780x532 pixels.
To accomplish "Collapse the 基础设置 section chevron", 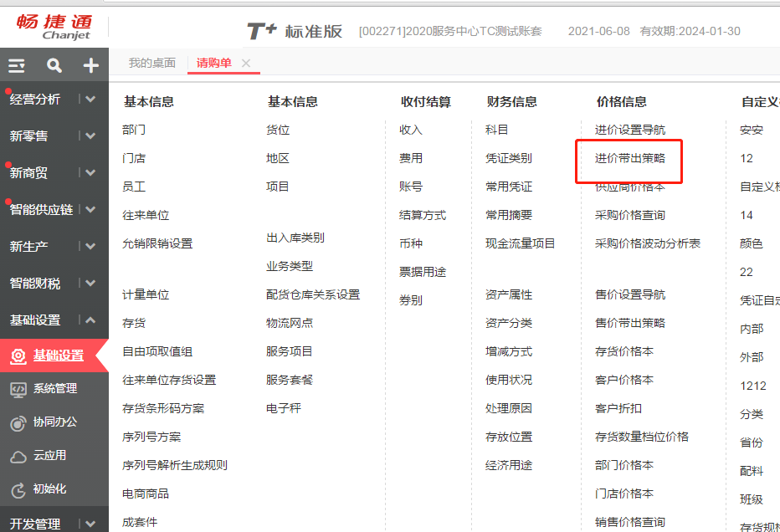I will pos(90,320).
